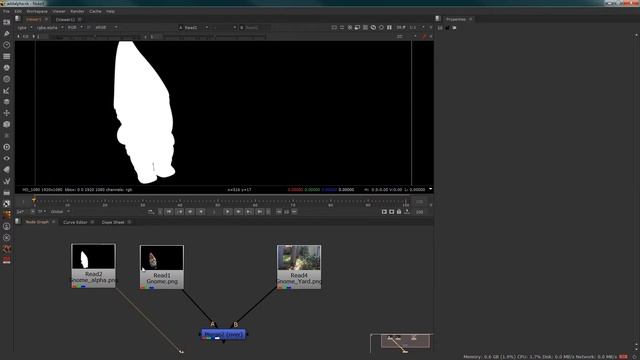Open the Draw nodes toolbar menu

click(x=7, y=34)
